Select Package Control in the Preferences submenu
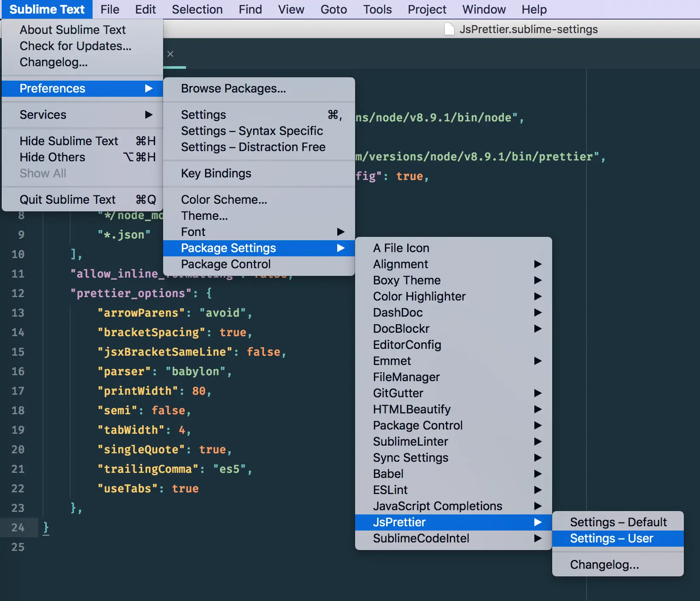 tap(259, 264)
